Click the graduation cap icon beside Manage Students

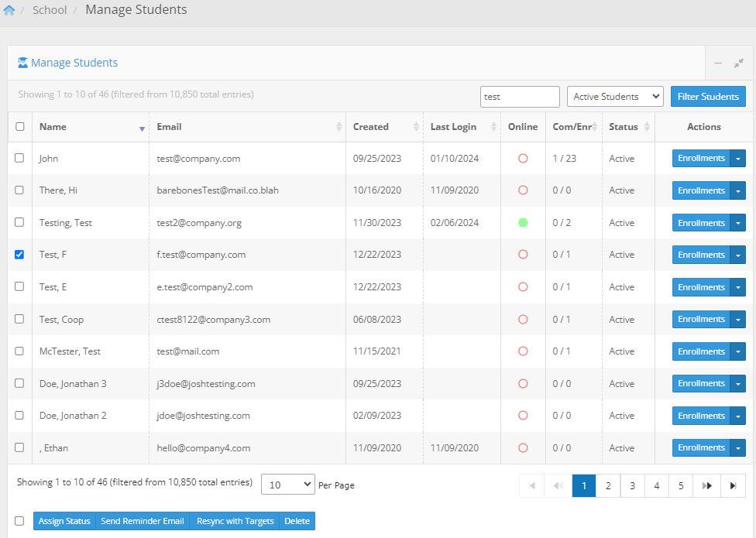pos(22,63)
